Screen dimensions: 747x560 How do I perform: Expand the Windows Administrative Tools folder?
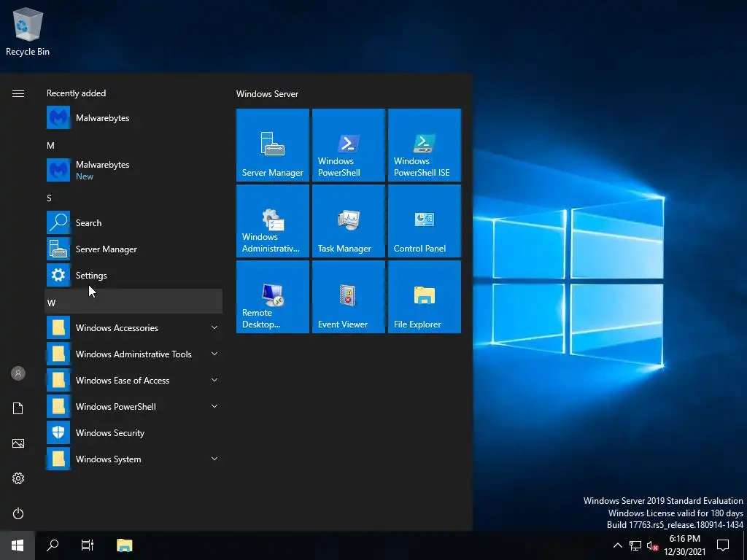click(133, 354)
